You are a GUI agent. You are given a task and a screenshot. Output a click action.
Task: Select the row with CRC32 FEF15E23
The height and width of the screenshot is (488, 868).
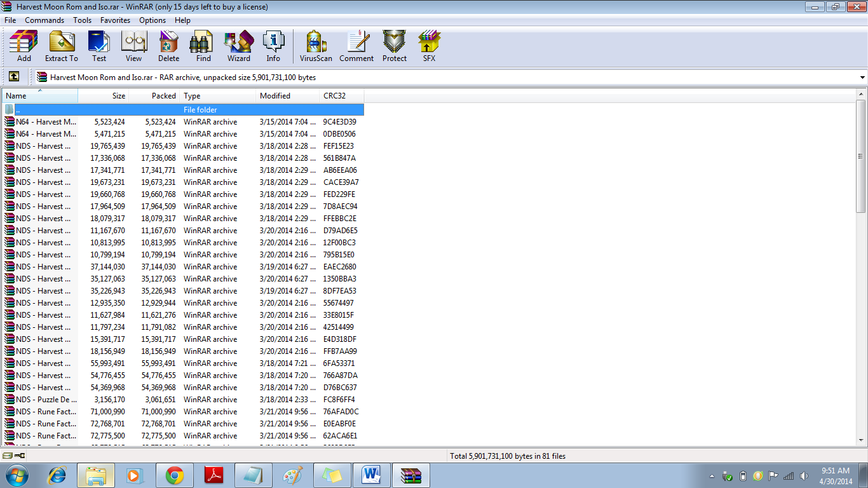(183, 146)
